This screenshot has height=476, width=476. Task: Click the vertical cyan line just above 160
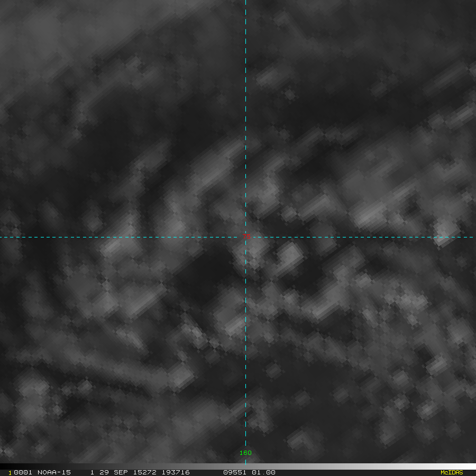245,439
